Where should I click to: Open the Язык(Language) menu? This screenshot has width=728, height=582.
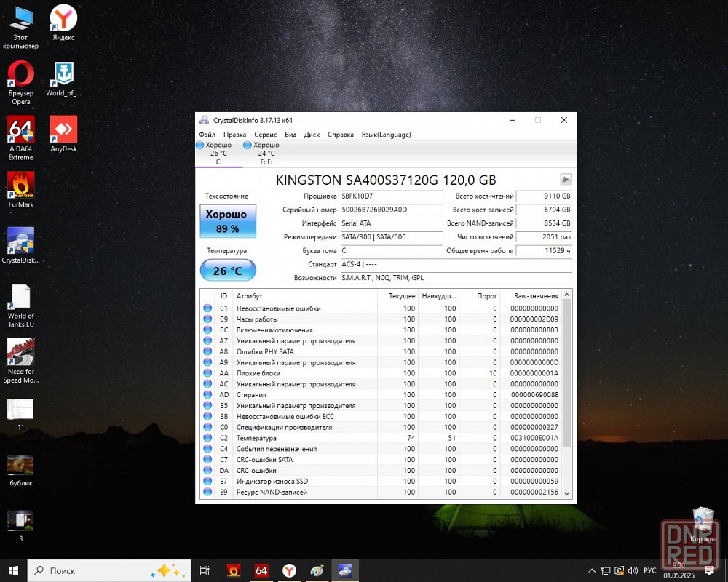(387, 135)
